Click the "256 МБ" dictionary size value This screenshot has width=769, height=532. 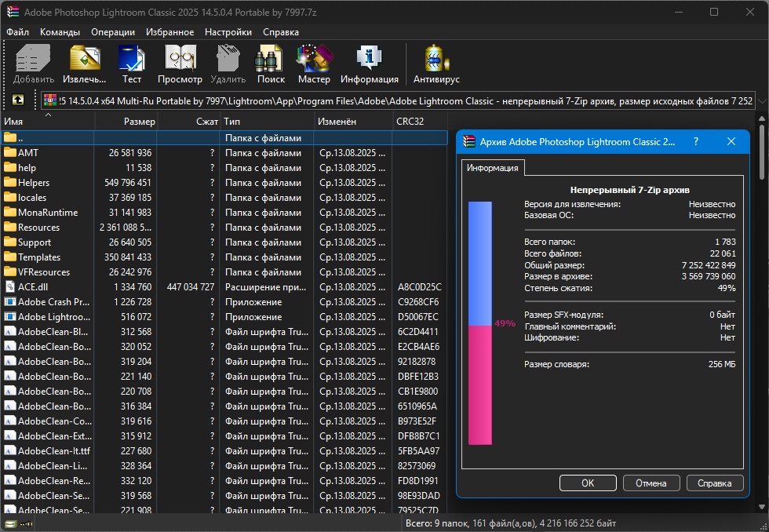click(722, 364)
